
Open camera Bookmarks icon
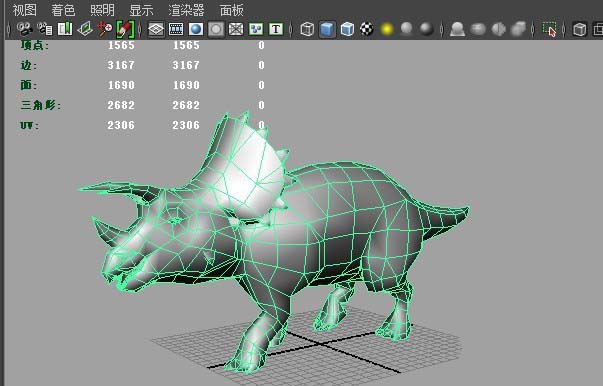65,29
